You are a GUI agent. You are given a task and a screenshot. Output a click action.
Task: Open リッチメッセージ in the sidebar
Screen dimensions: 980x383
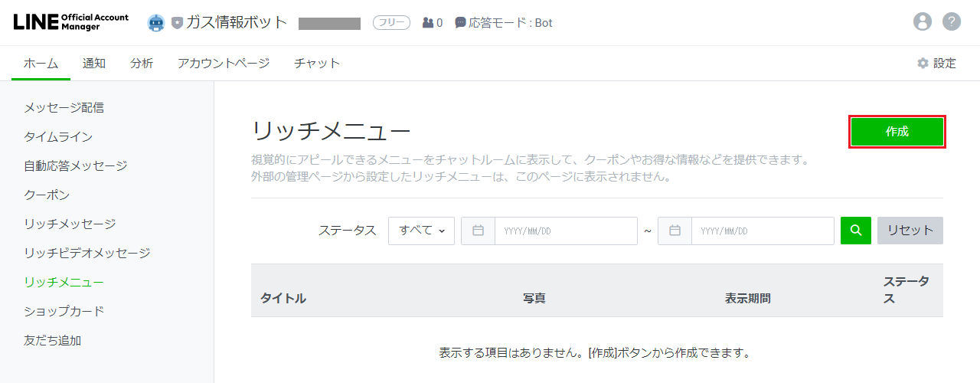click(70, 224)
